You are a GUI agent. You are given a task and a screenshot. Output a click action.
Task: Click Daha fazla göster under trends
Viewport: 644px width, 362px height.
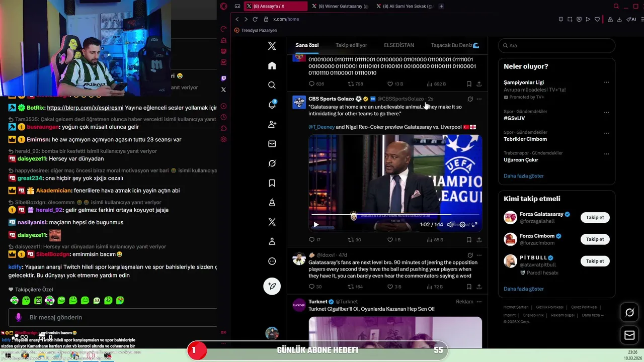pos(524,176)
